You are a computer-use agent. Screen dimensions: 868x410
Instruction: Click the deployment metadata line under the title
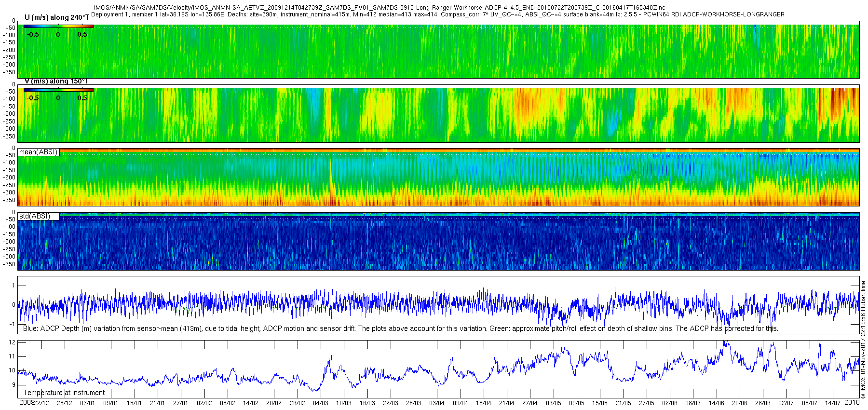tap(437, 14)
